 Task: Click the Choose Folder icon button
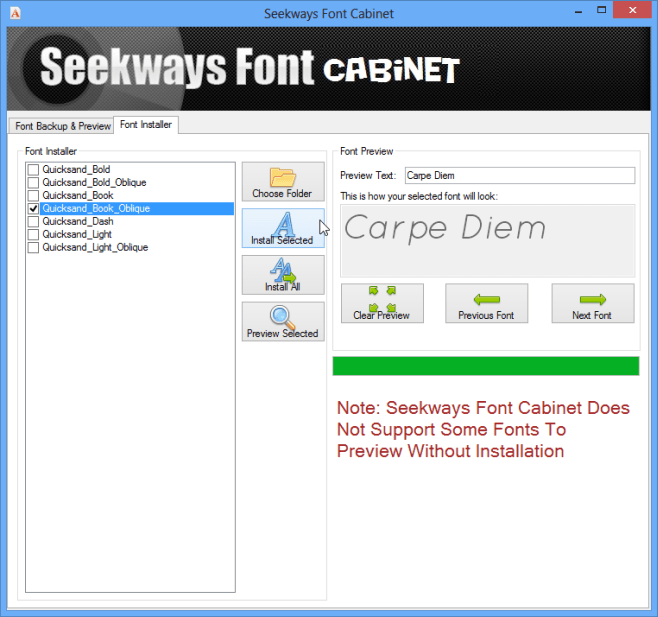point(283,182)
